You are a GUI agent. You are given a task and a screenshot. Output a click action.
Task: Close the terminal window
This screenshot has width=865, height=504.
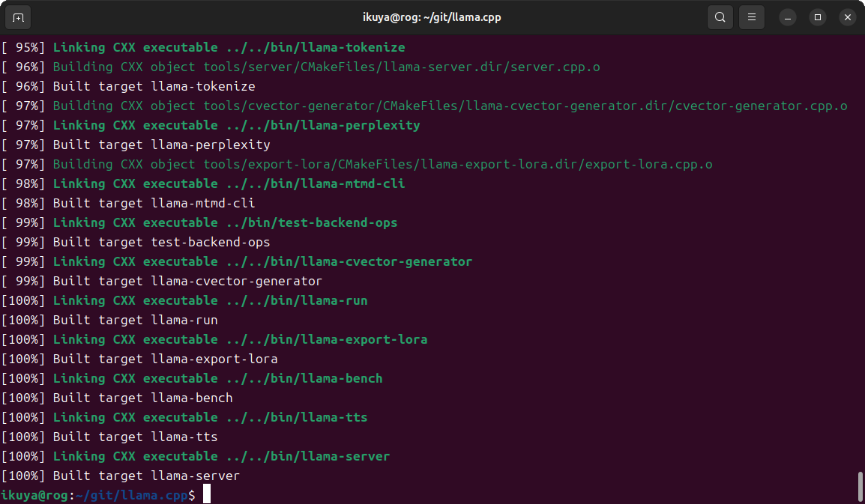tap(848, 18)
